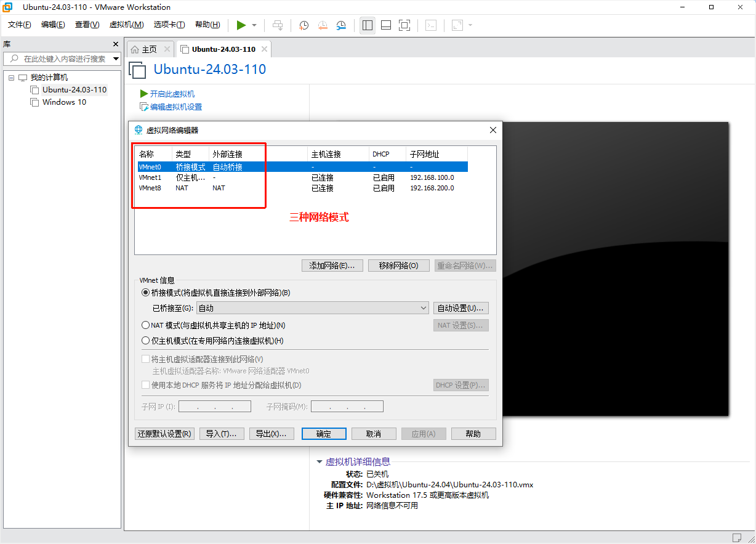Click the 192.168.200.0 subnet cell

[432, 188]
